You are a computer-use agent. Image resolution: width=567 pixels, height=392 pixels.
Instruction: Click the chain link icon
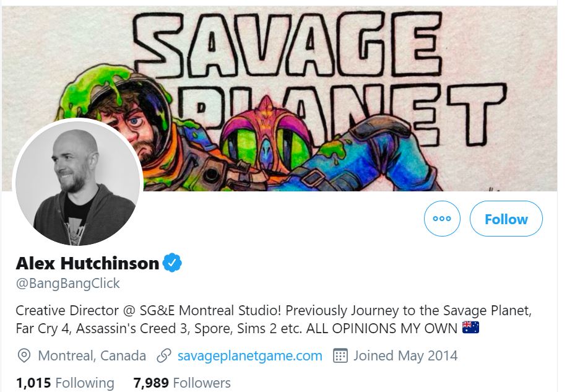[x=164, y=356]
